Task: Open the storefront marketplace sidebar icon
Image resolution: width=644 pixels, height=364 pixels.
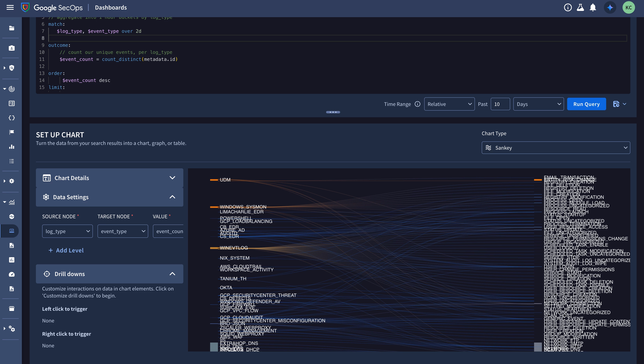Action: [x=12, y=308]
